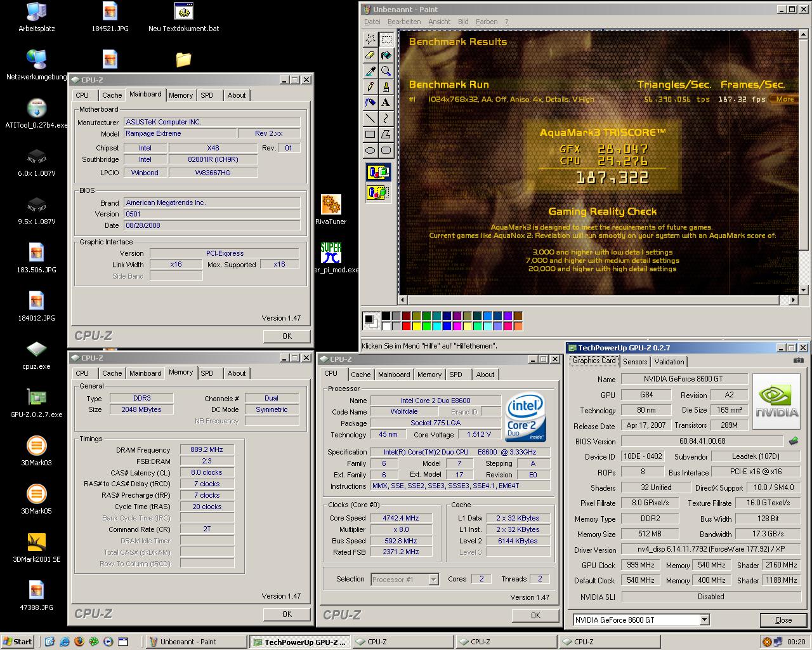Select the Text tool in Paint
This screenshot has height=650, width=812.
pyautogui.click(x=386, y=102)
